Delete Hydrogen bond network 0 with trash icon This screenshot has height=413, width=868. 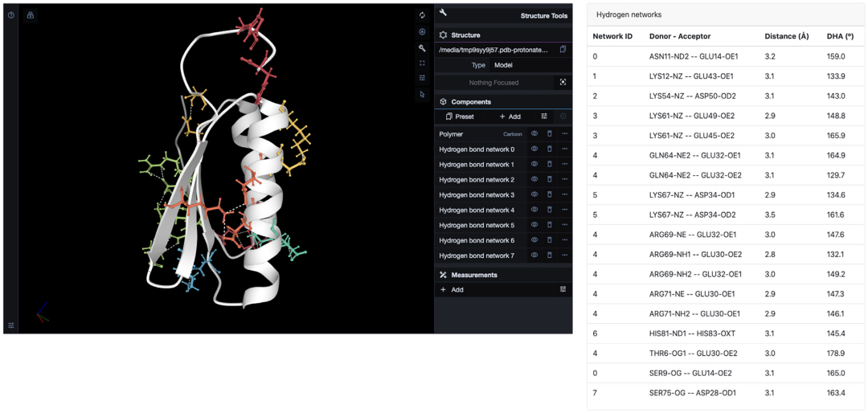point(550,149)
